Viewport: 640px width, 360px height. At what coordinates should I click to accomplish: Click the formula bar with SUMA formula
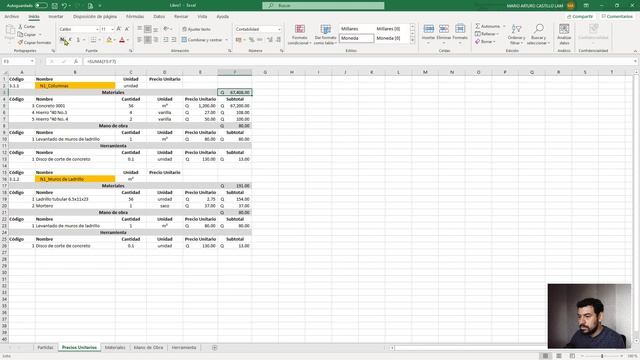pyautogui.click(x=359, y=61)
